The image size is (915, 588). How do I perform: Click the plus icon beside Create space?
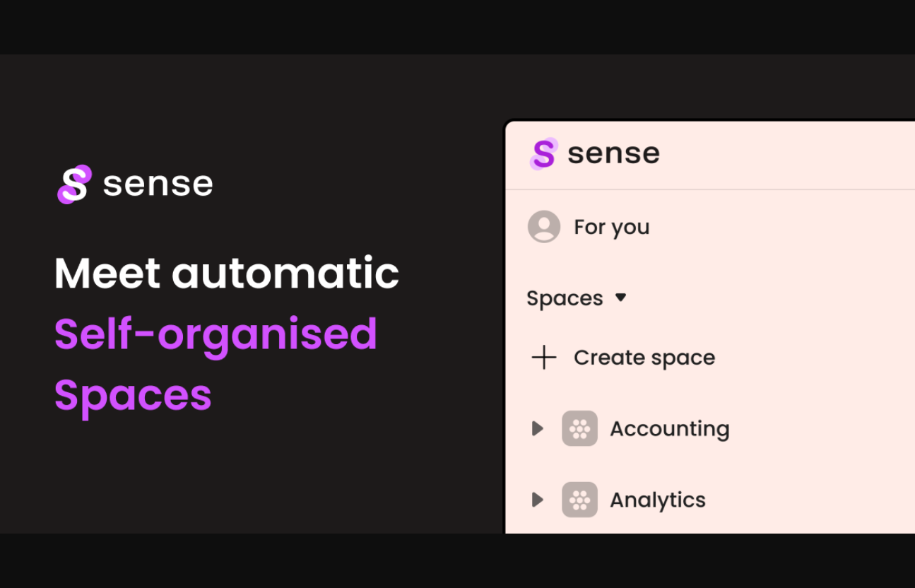tap(544, 358)
